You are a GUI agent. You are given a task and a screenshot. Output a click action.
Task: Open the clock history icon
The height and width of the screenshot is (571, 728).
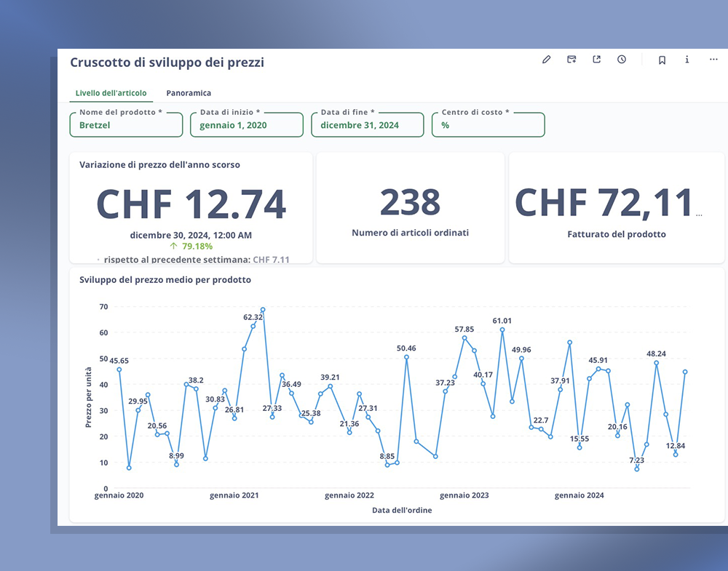click(622, 60)
